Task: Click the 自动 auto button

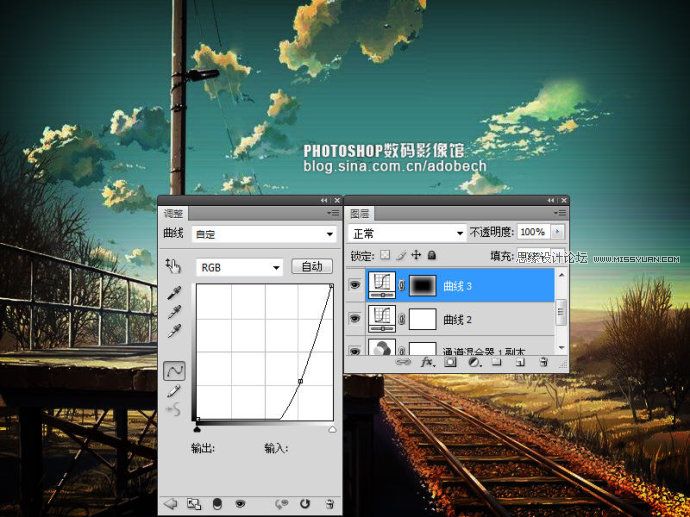Action: click(x=312, y=267)
